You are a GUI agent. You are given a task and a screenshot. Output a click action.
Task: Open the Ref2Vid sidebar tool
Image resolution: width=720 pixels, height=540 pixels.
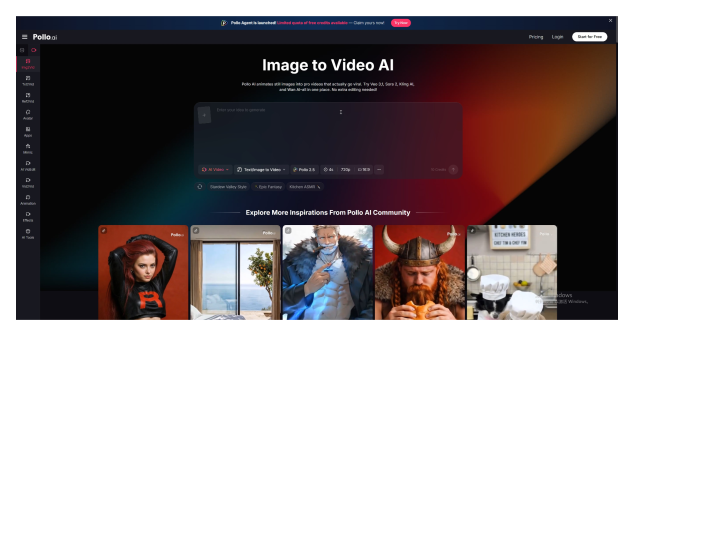click(x=28, y=98)
